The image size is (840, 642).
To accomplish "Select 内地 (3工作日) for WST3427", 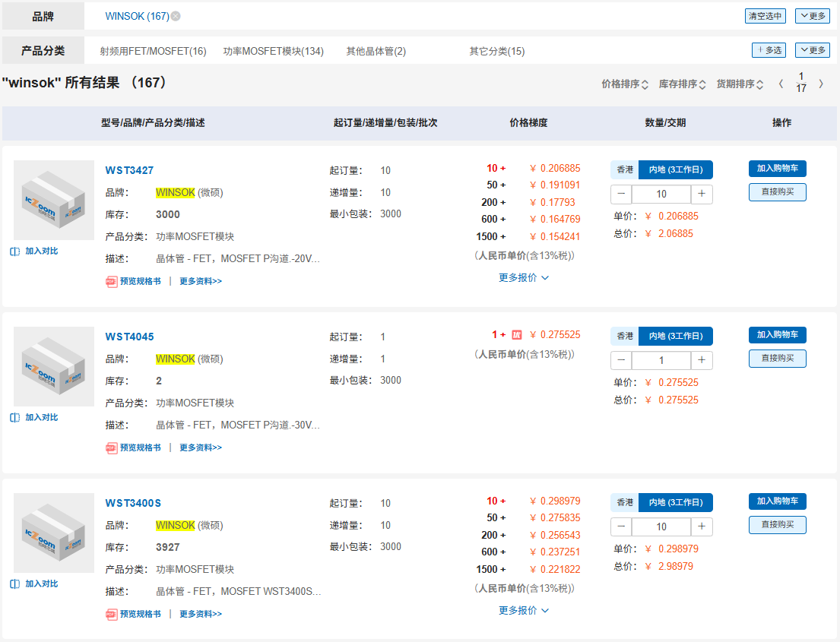I will (x=676, y=169).
